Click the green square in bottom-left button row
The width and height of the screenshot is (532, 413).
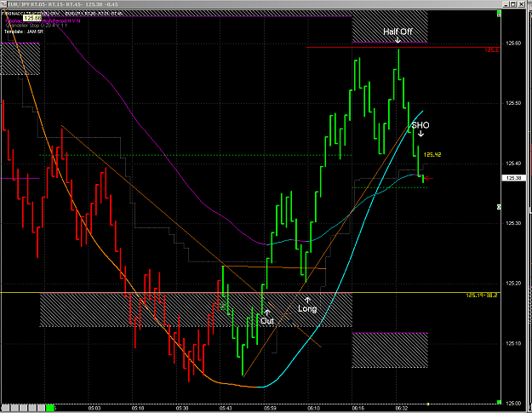pyautogui.click(x=50, y=408)
